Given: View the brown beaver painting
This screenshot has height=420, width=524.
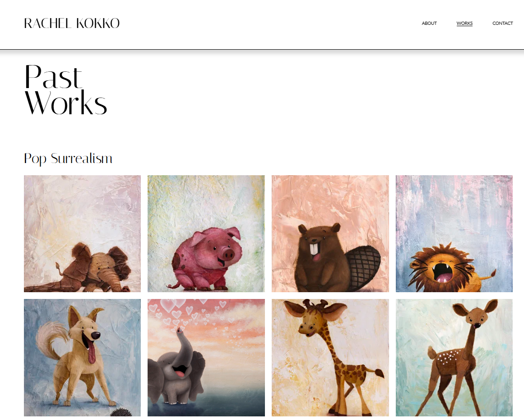Looking at the screenshot, I should pyautogui.click(x=330, y=234).
